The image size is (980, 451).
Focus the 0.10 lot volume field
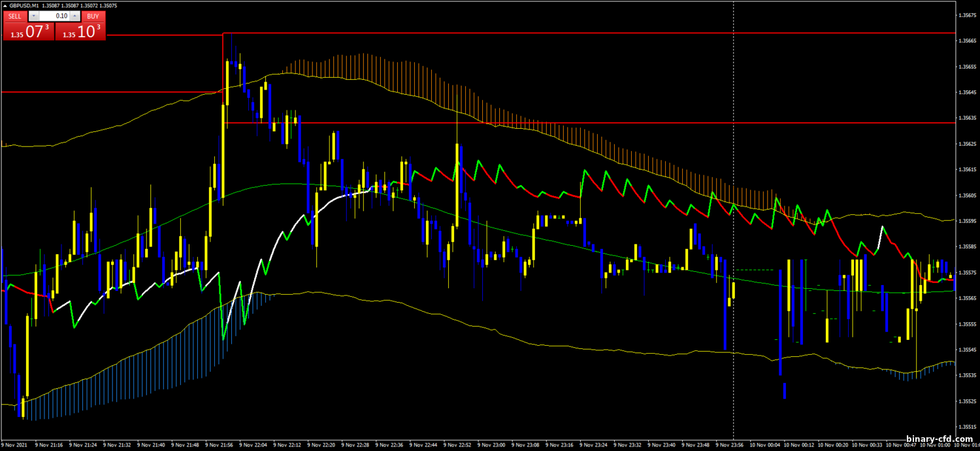54,16
